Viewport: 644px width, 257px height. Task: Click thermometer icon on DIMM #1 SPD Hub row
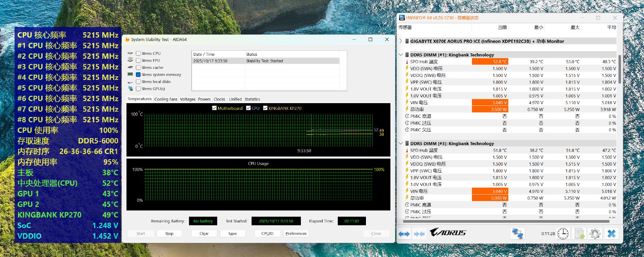point(407,62)
